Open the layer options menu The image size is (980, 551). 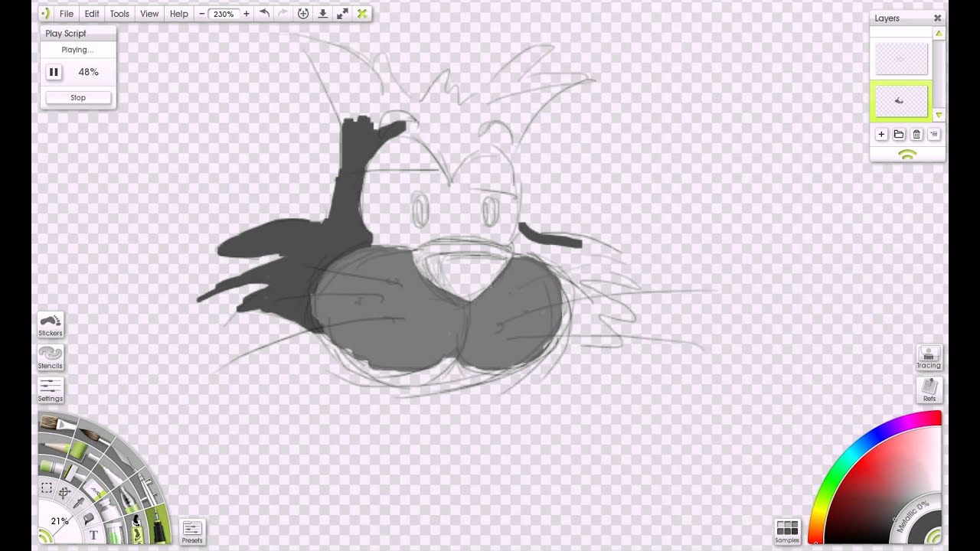[934, 135]
